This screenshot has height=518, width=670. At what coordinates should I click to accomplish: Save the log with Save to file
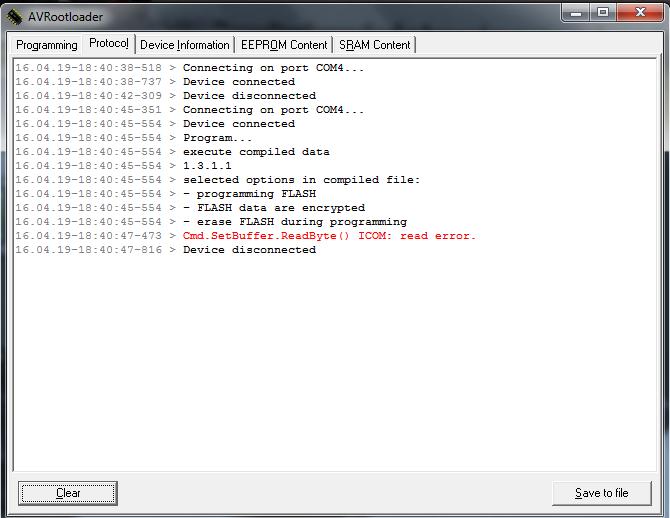point(602,493)
